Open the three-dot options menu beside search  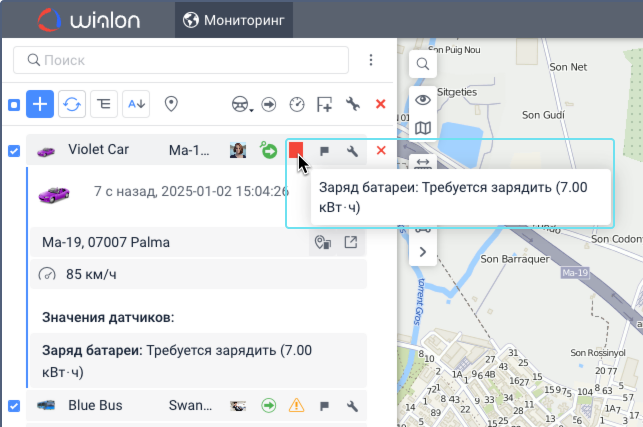pos(371,60)
